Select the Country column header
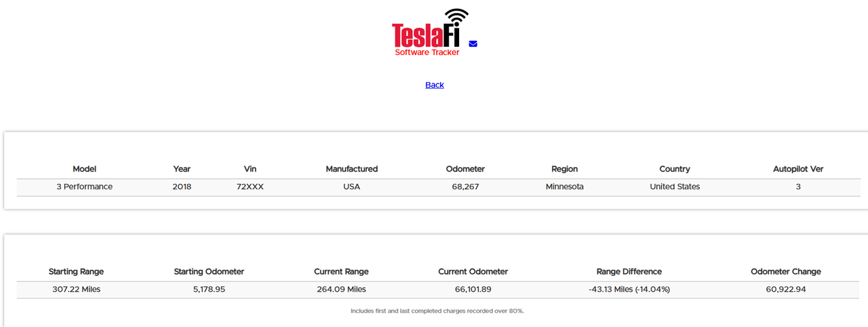 [x=675, y=169]
